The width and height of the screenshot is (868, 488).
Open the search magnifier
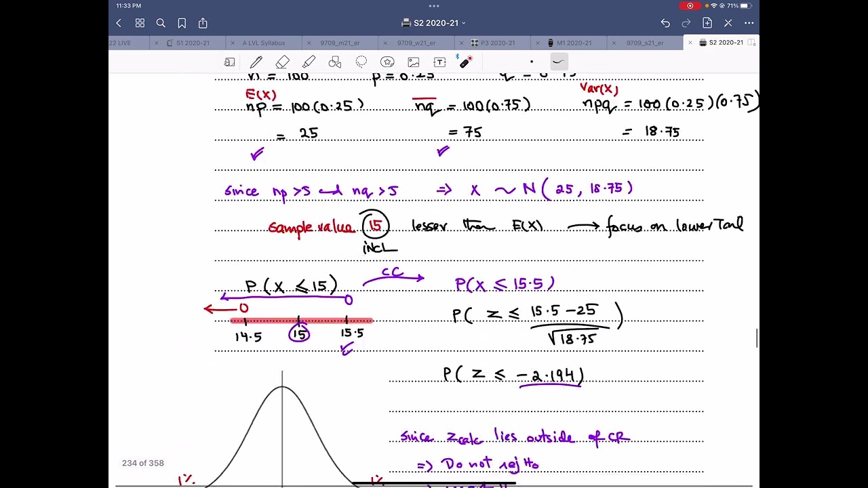coord(161,23)
